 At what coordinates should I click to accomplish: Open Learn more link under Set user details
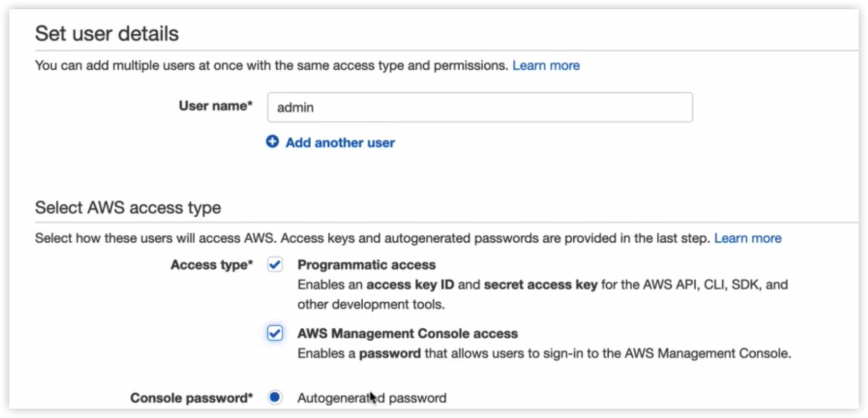click(546, 66)
